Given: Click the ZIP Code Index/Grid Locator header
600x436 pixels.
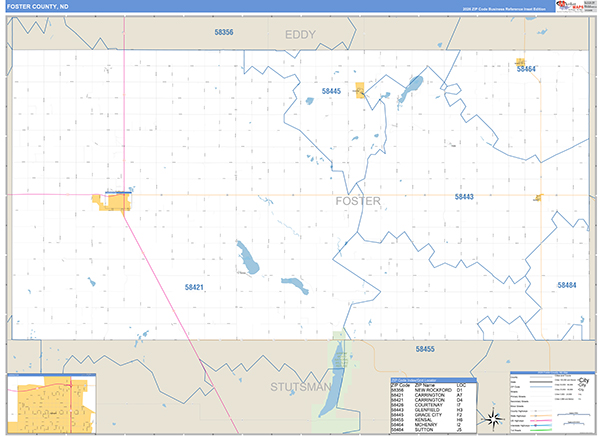Looking at the screenshot, I should (x=434, y=380).
